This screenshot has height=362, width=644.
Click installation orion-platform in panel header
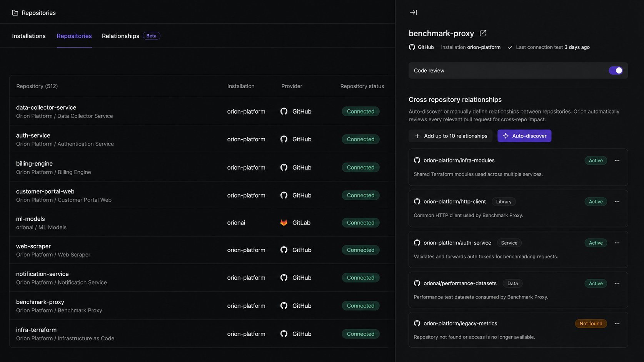pyautogui.click(x=484, y=47)
